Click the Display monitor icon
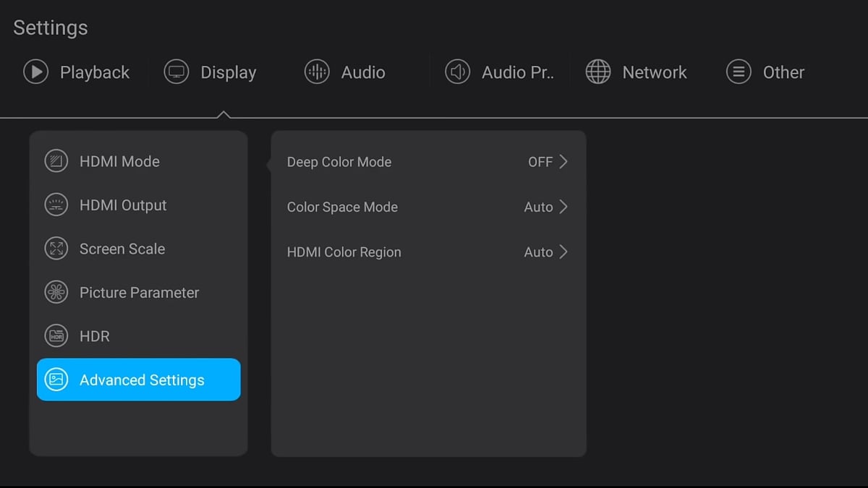This screenshot has width=868, height=488. pyautogui.click(x=176, y=72)
